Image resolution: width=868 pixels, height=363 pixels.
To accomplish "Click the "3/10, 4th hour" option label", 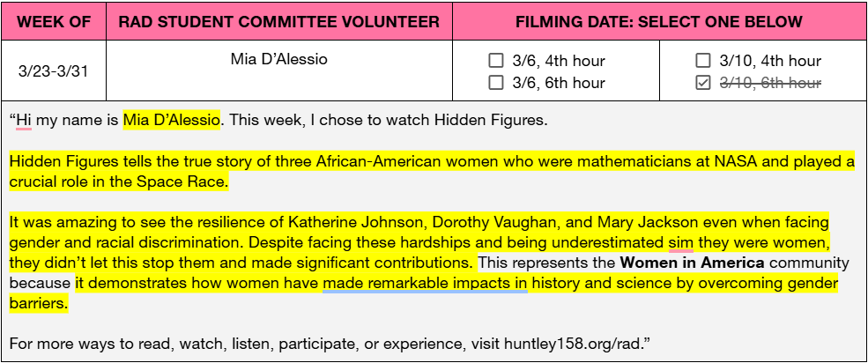I will click(x=770, y=62).
